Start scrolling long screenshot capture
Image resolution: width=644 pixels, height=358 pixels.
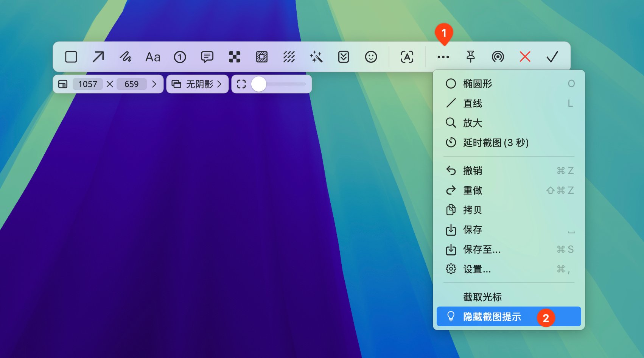344,57
